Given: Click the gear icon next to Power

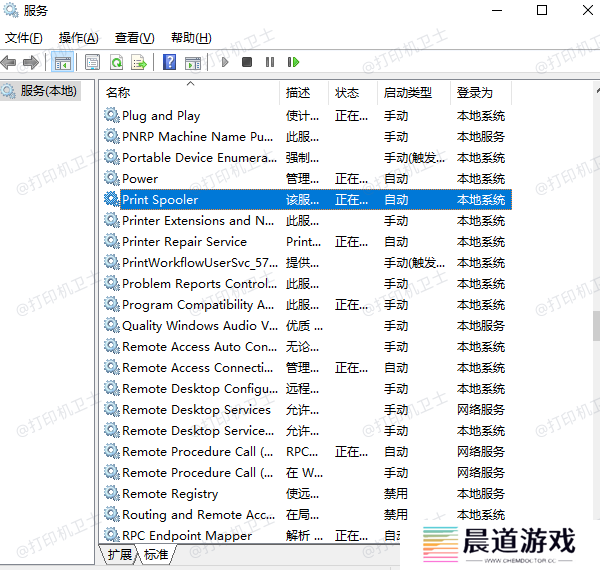Looking at the screenshot, I should click(112, 178).
